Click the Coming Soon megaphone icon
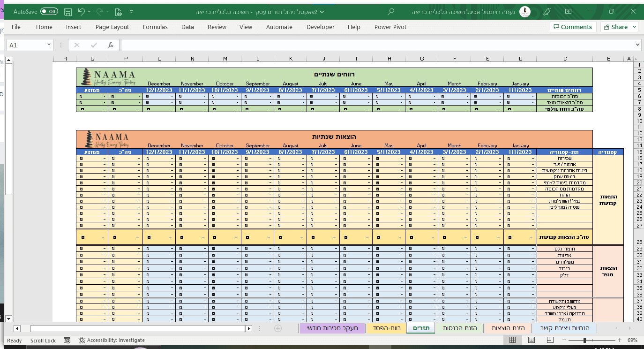The image size is (644, 349). coord(547,12)
